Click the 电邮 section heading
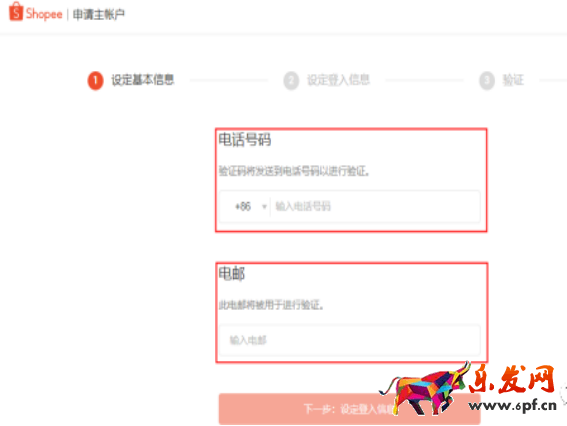The width and height of the screenshot is (567, 426). [231, 274]
